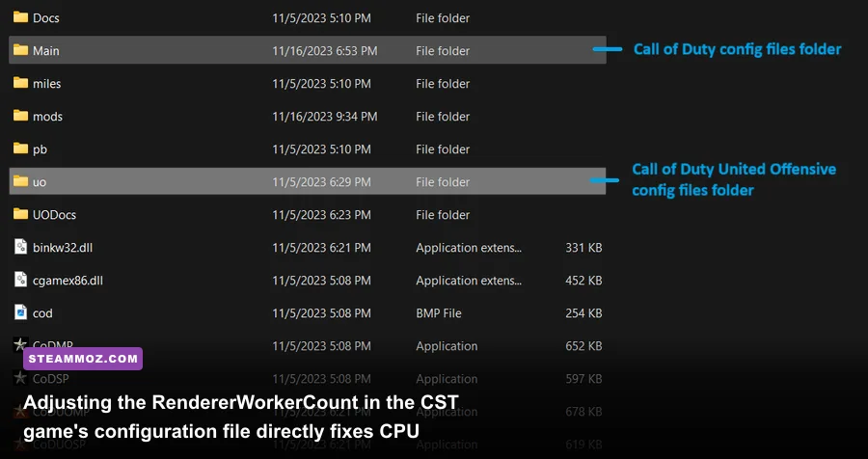The height and width of the screenshot is (459, 868).
Task: Click the File folder type for UODocs
Action: click(443, 215)
